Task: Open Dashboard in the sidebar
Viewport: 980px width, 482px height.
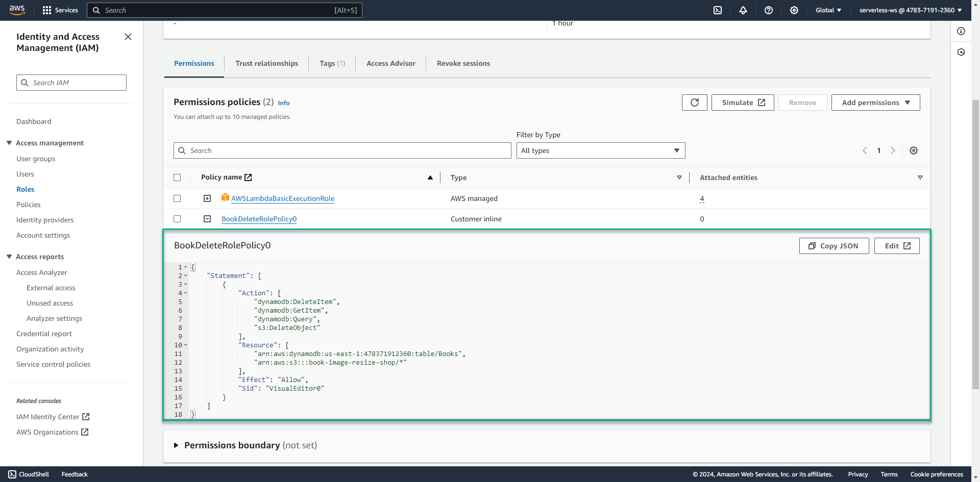Action: (x=34, y=121)
